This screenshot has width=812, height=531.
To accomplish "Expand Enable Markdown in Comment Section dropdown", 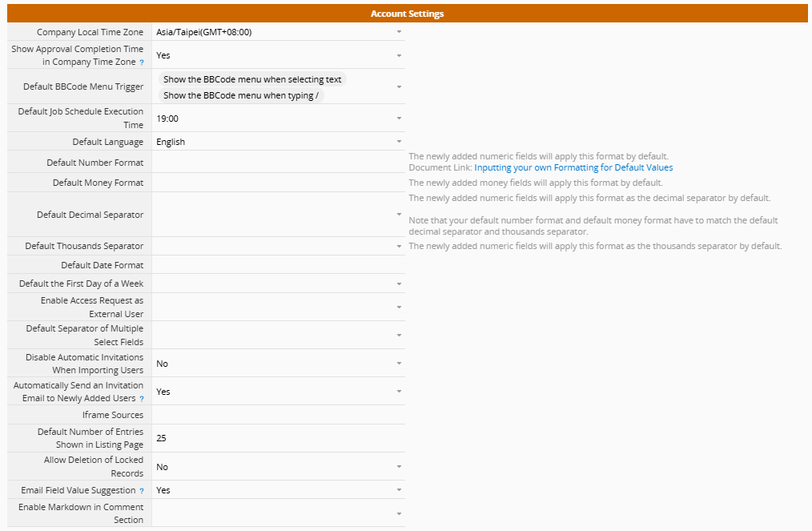I will coord(278,513).
